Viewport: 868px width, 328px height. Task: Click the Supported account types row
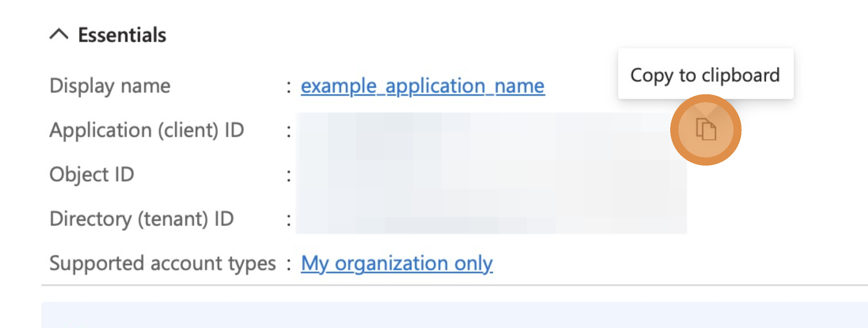click(163, 263)
